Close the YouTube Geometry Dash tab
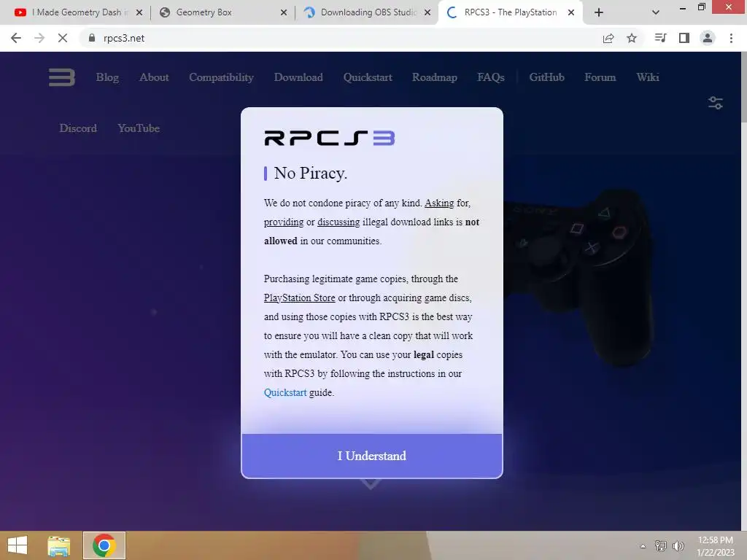 pos(139,13)
